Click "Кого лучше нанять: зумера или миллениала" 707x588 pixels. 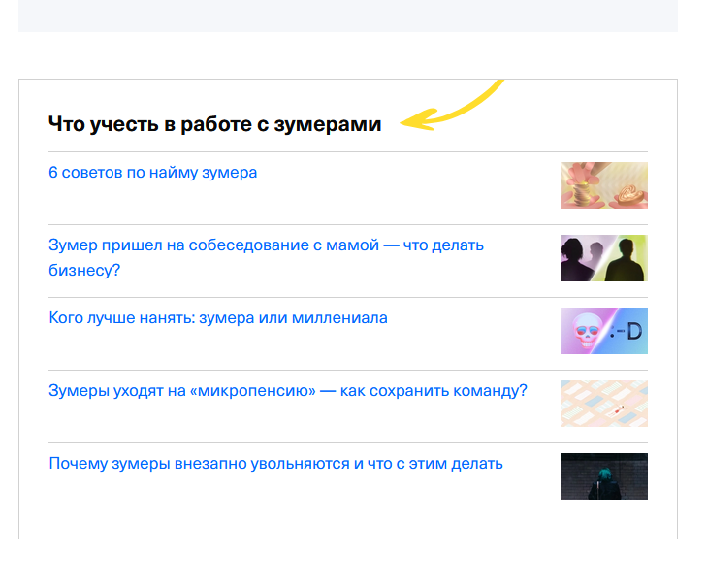[217, 318]
